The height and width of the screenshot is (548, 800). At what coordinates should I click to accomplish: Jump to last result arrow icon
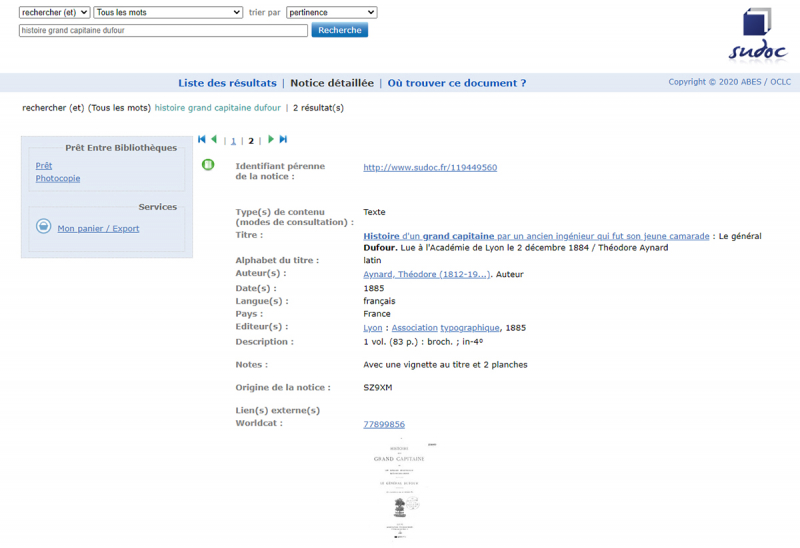point(283,139)
